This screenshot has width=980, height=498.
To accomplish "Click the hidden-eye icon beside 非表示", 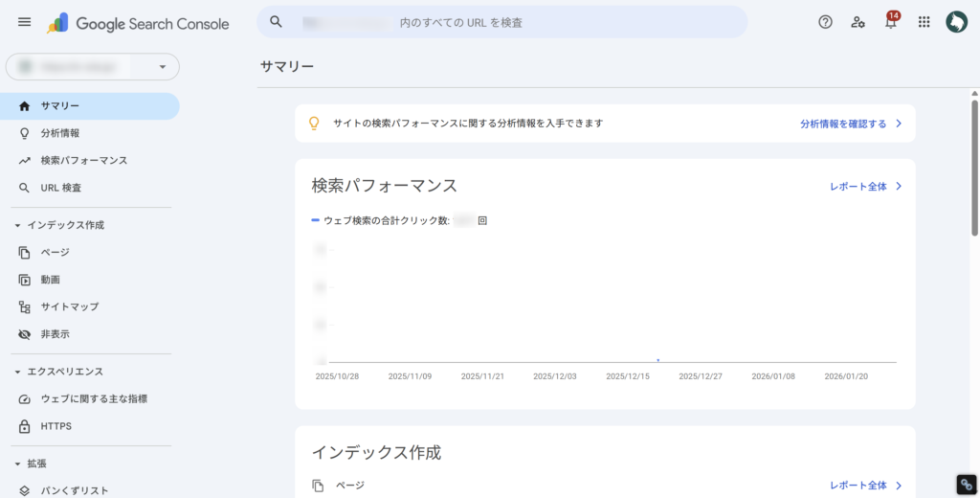I will pos(24,334).
